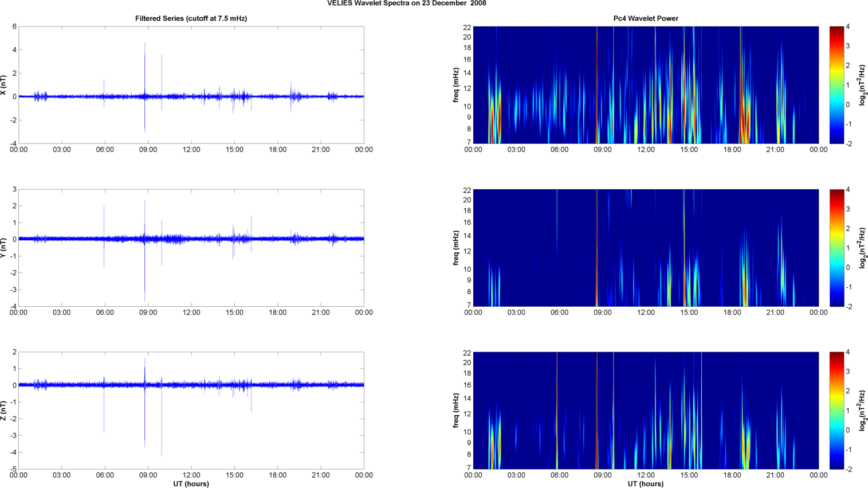The image size is (868, 488).
Task: Click the freq (mHz) label of bottom spectrogram
Action: (x=456, y=411)
